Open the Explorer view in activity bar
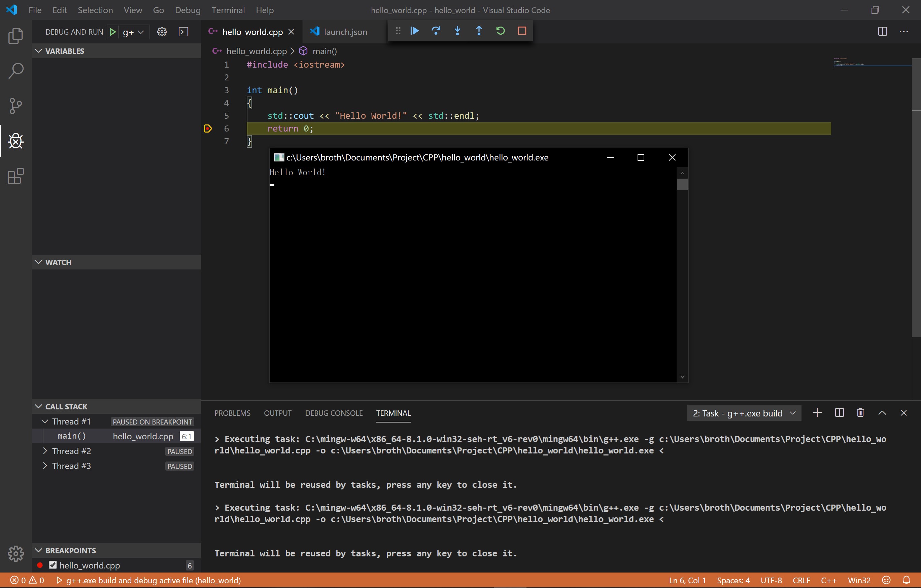This screenshot has width=921, height=588. [x=16, y=36]
